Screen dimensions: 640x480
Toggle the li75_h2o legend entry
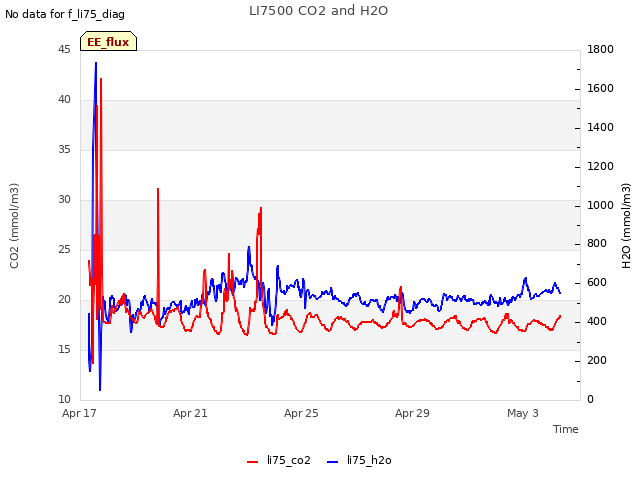tap(359, 460)
